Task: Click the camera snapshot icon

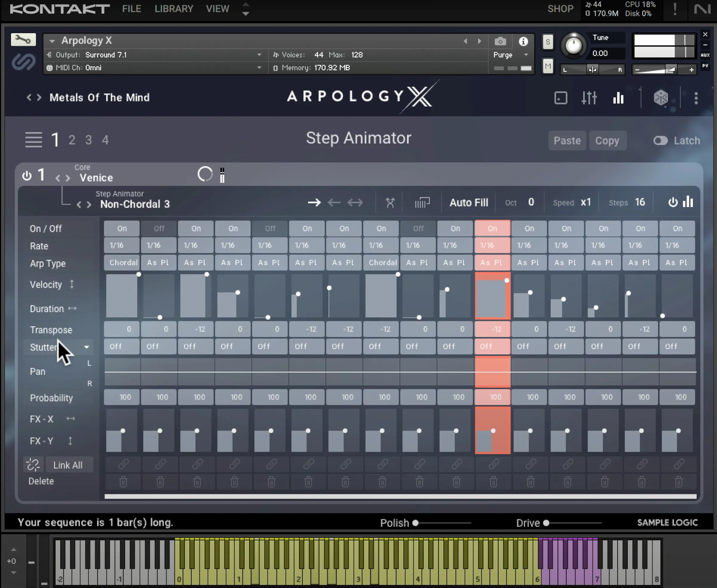Action: point(500,41)
